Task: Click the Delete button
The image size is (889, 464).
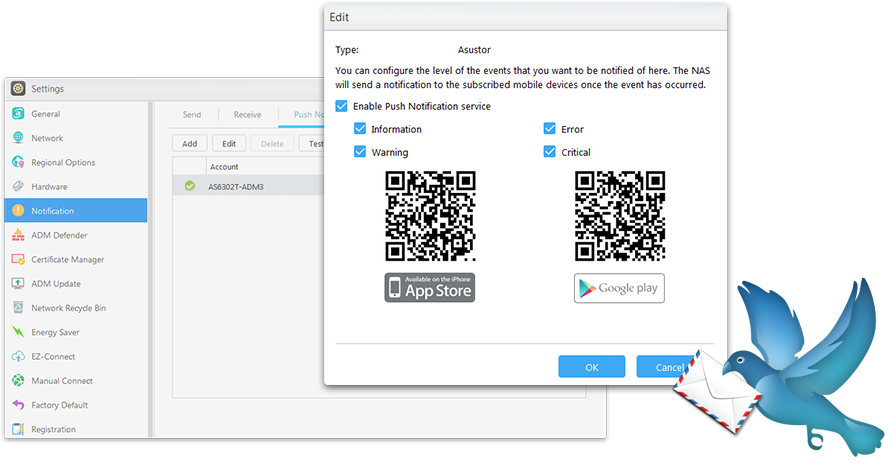Action: click(x=272, y=144)
